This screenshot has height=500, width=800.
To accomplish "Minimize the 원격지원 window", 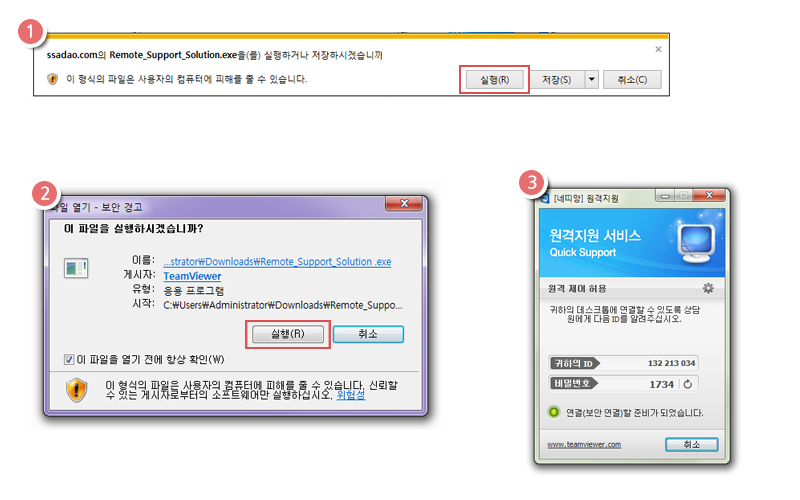I will click(665, 196).
